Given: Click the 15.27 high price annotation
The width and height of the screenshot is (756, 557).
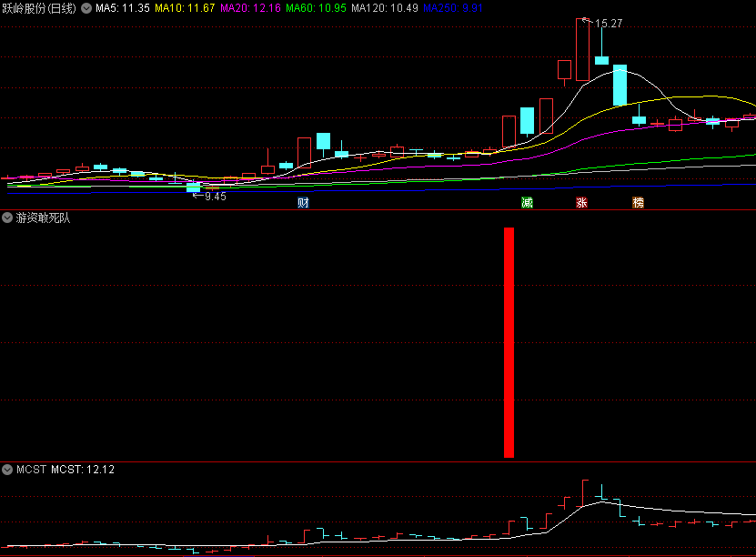Looking at the screenshot, I should (609, 23).
